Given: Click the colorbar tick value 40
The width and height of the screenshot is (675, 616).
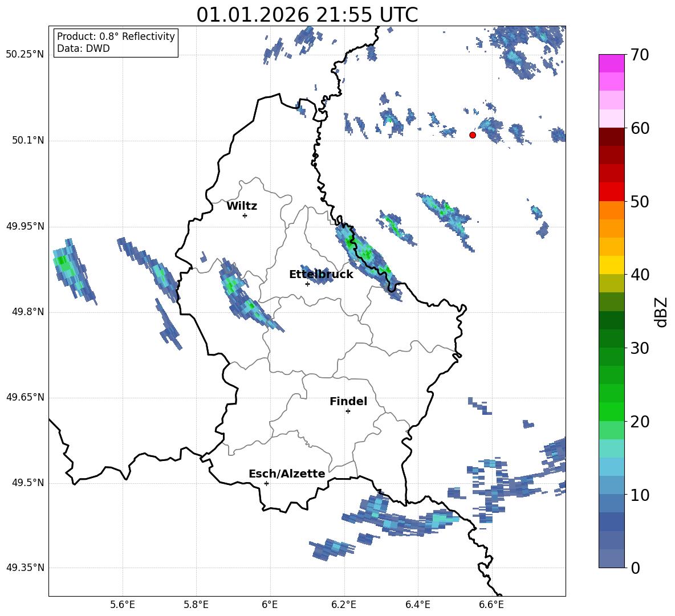Looking at the screenshot, I should point(639,275).
